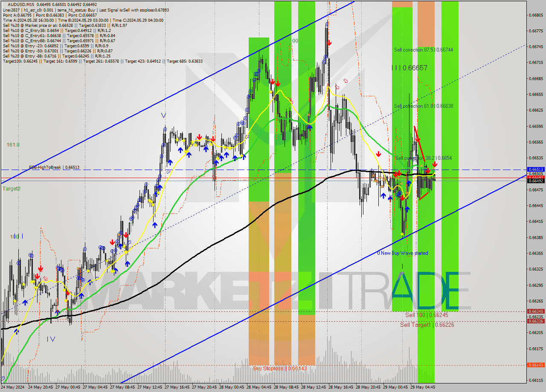546x392 pixels.
Task: Click the 'Buy Stoploss | 0.66143' label
Action: tap(280, 368)
